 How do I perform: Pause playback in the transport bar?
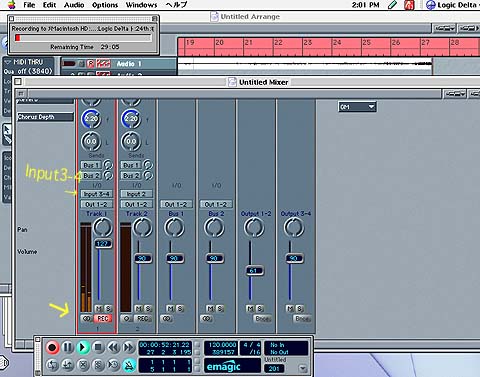coord(68,348)
